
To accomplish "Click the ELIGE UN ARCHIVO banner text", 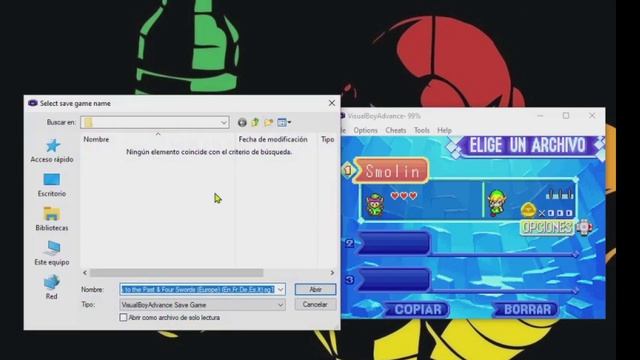I will (527, 145).
